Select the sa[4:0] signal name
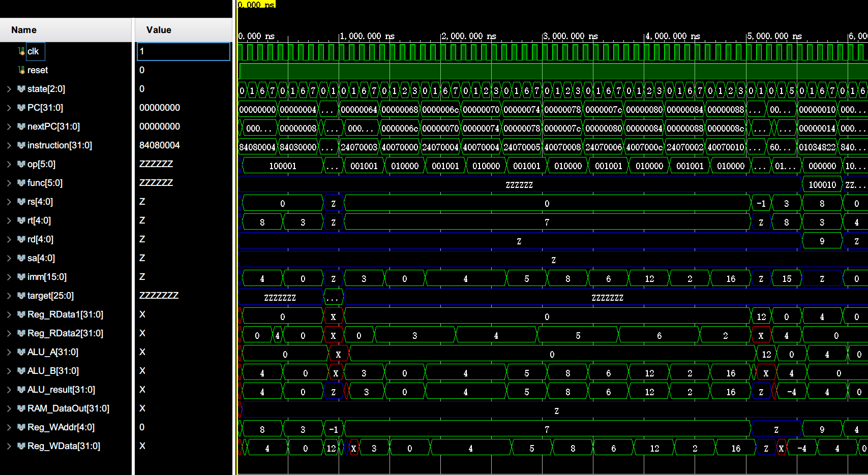Screen dimensions: 868x475 point(41,258)
